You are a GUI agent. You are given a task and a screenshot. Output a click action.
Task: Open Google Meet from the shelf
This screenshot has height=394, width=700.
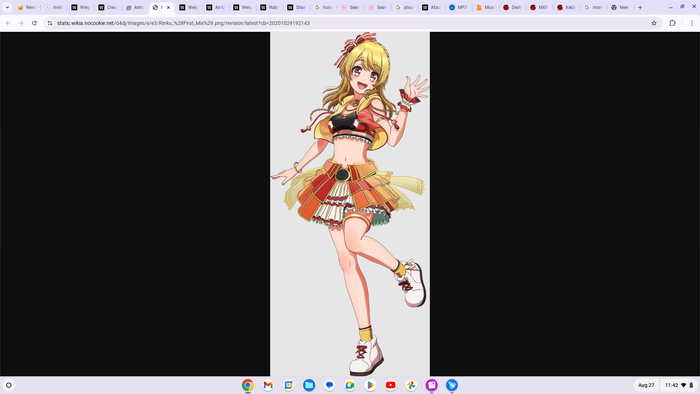click(350, 385)
